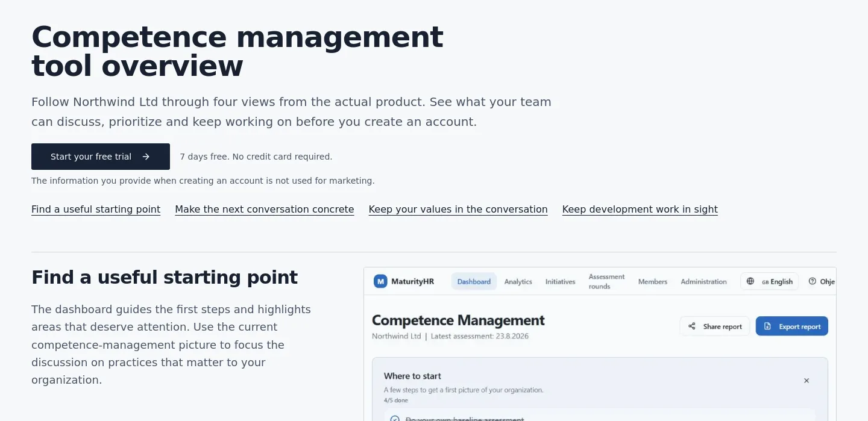Open the Analytics tab

518,281
